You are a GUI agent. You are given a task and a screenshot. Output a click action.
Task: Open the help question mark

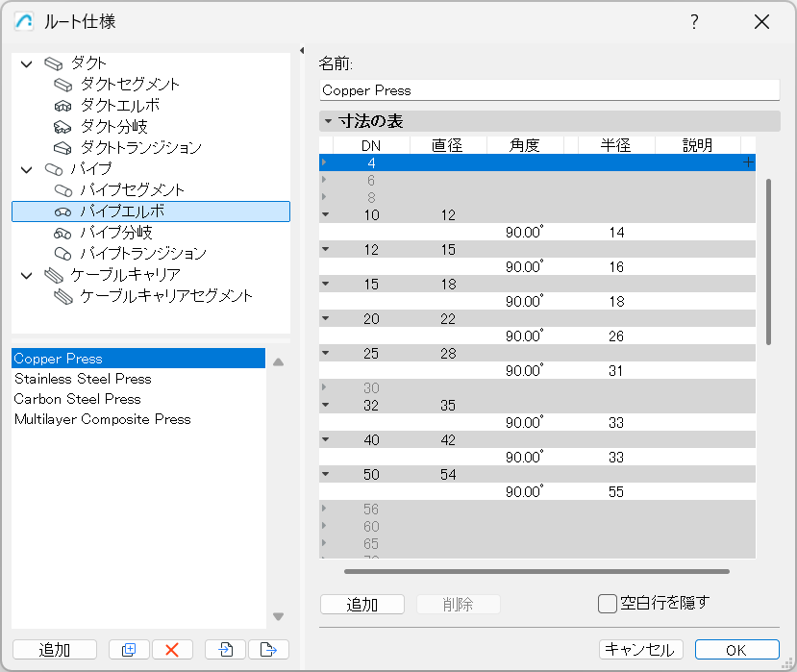coord(694,22)
